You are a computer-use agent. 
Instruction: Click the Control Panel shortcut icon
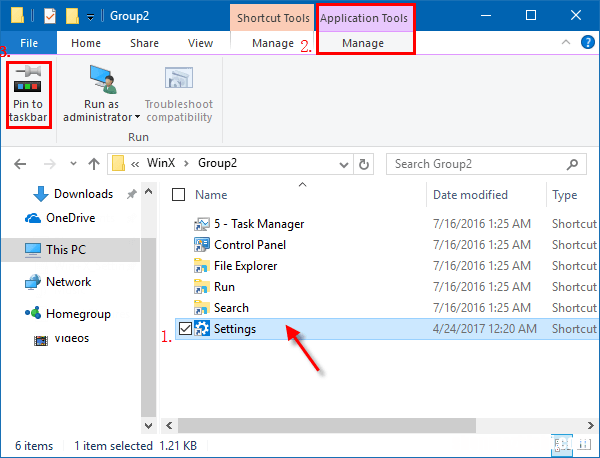[x=202, y=245]
